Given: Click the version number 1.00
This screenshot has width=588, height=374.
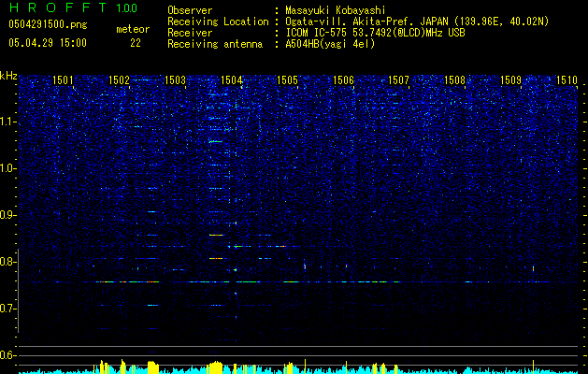Looking at the screenshot, I should (127, 7).
